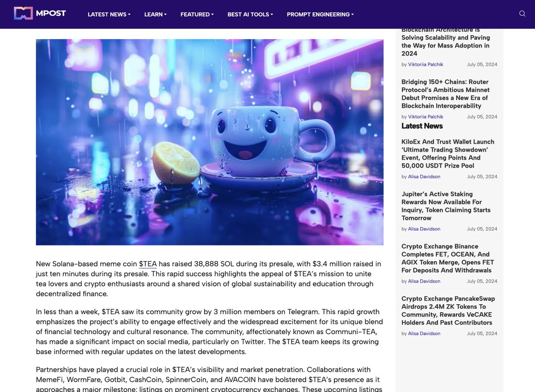
Task: Open the Prompt Engineering menu
Action: tap(321, 14)
